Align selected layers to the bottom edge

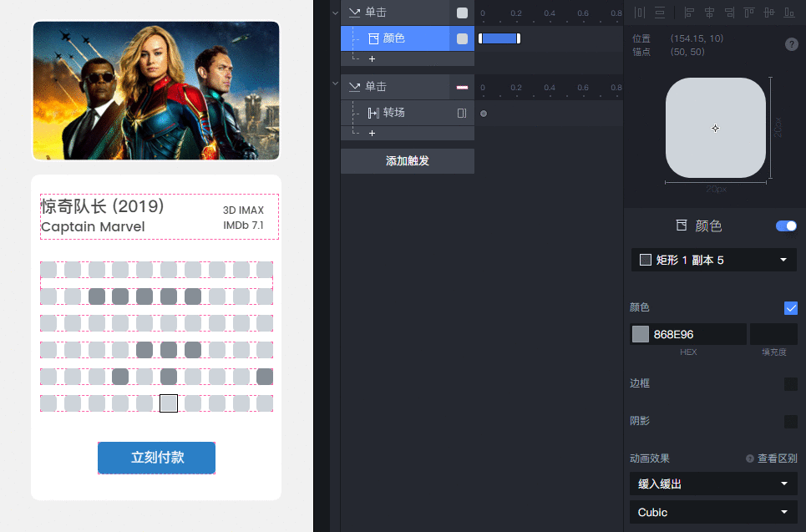[789, 13]
